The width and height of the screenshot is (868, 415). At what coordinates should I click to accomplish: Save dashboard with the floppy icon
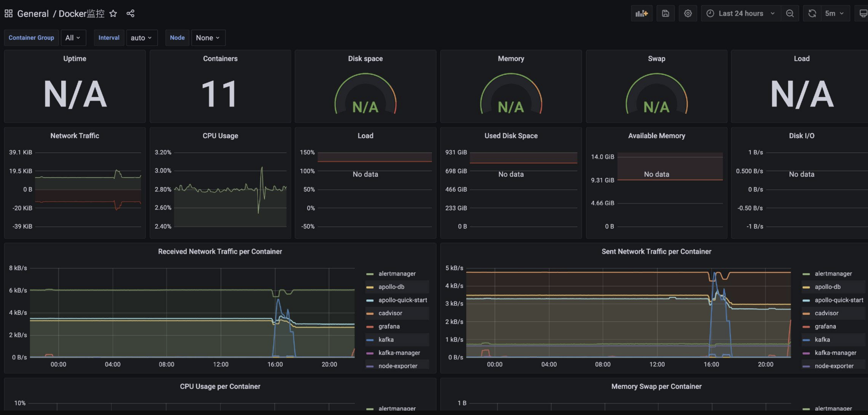pos(665,13)
